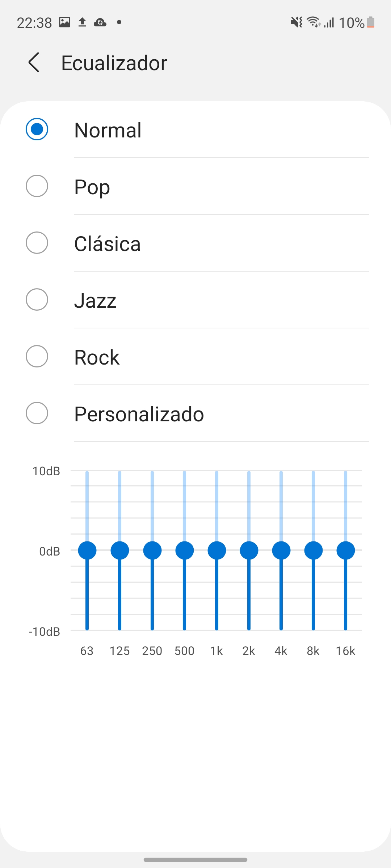Tap the Wi-Fi status icon
391x868 pixels.
314,22
